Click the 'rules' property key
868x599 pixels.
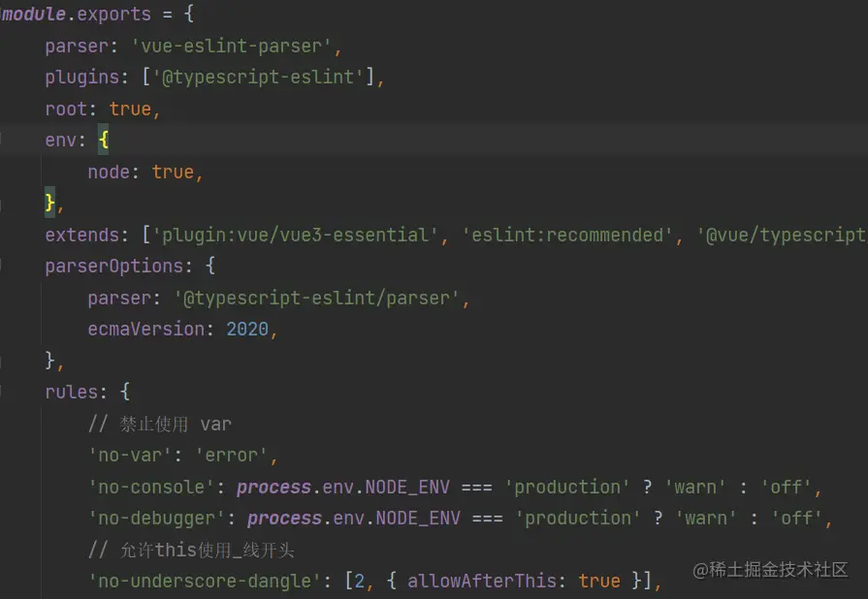point(72,393)
